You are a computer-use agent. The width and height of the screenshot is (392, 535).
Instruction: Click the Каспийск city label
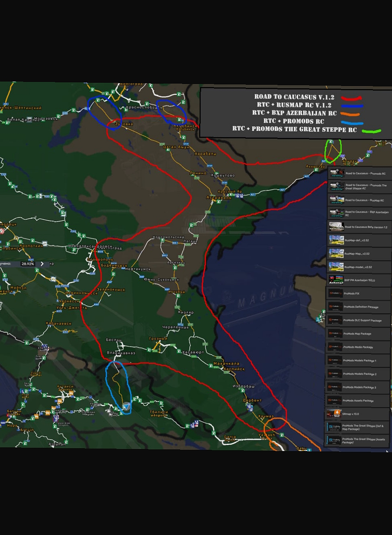point(234,369)
